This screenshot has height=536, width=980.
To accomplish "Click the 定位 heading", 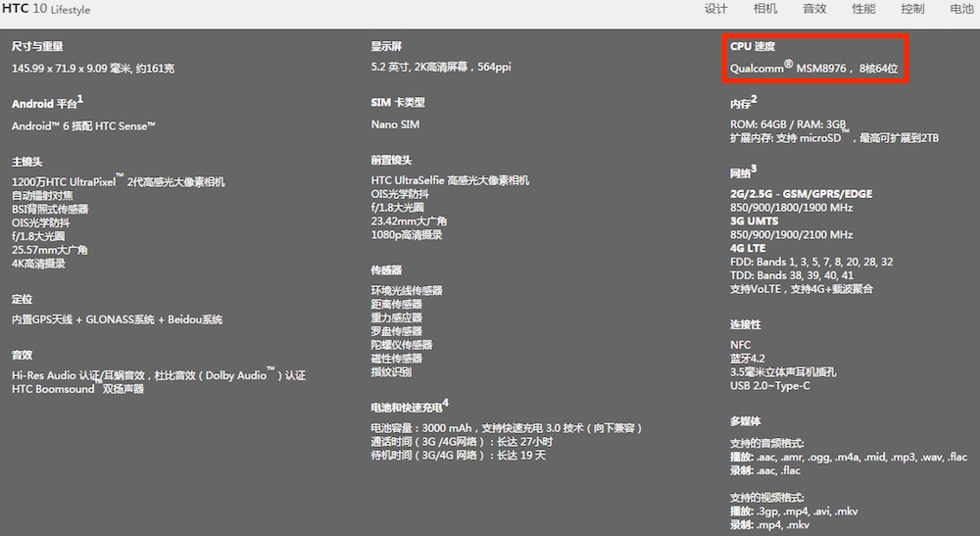I will point(22,299).
